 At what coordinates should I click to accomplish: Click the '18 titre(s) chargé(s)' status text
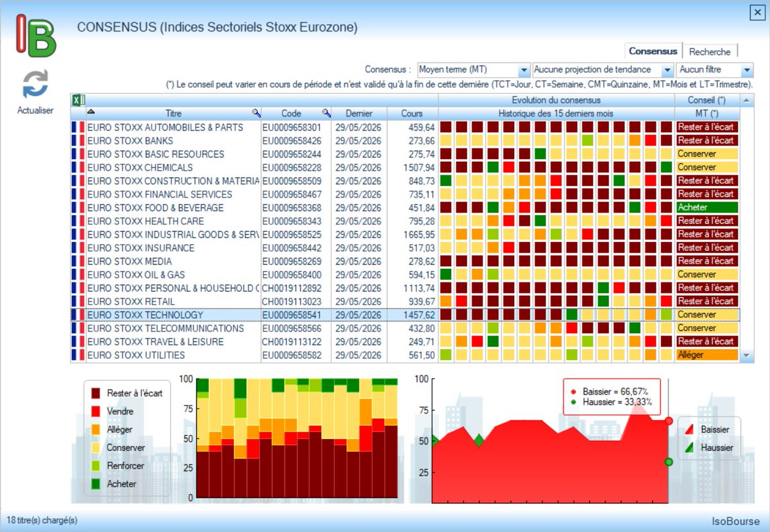point(42,520)
